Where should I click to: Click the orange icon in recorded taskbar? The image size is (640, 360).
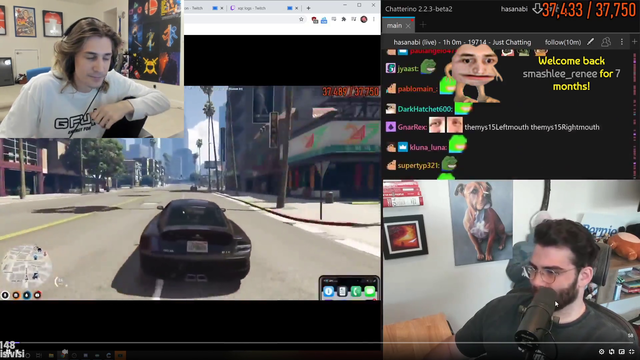click(x=120, y=355)
